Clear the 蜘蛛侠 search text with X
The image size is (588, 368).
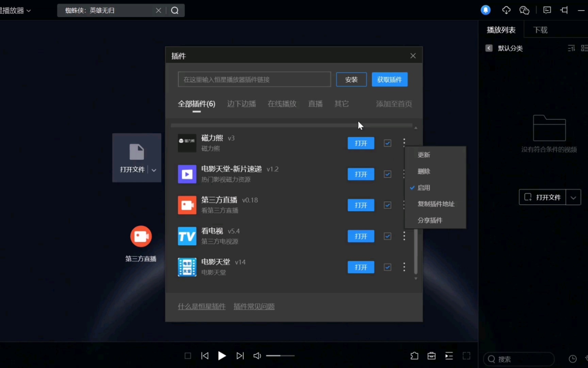coord(159,11)
